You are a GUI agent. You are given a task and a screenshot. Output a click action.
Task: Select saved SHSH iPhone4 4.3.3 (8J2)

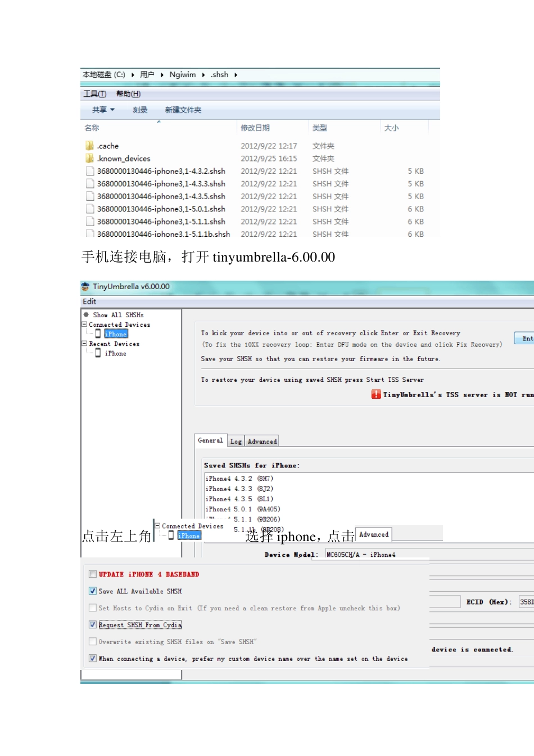[x=239, y=489]
